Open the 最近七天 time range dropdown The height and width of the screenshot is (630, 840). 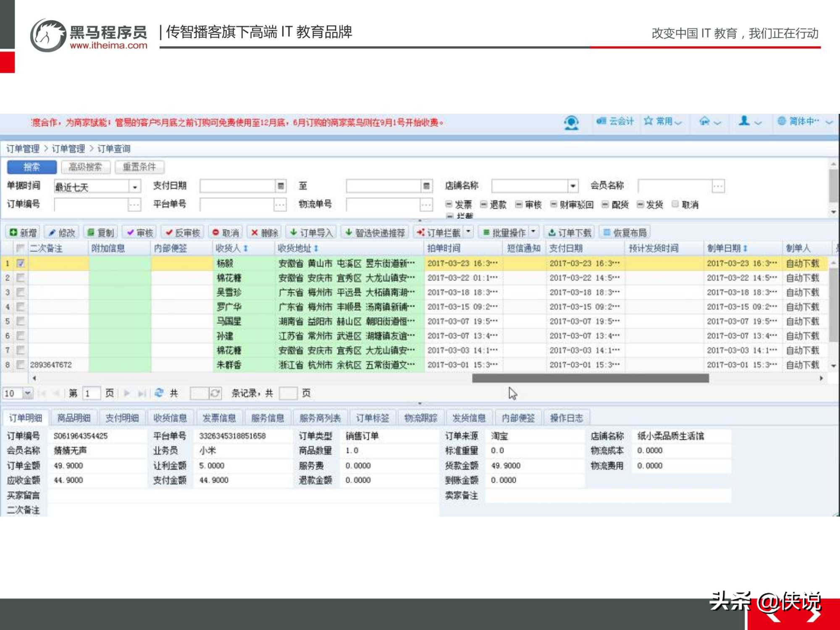pos(135,186)
